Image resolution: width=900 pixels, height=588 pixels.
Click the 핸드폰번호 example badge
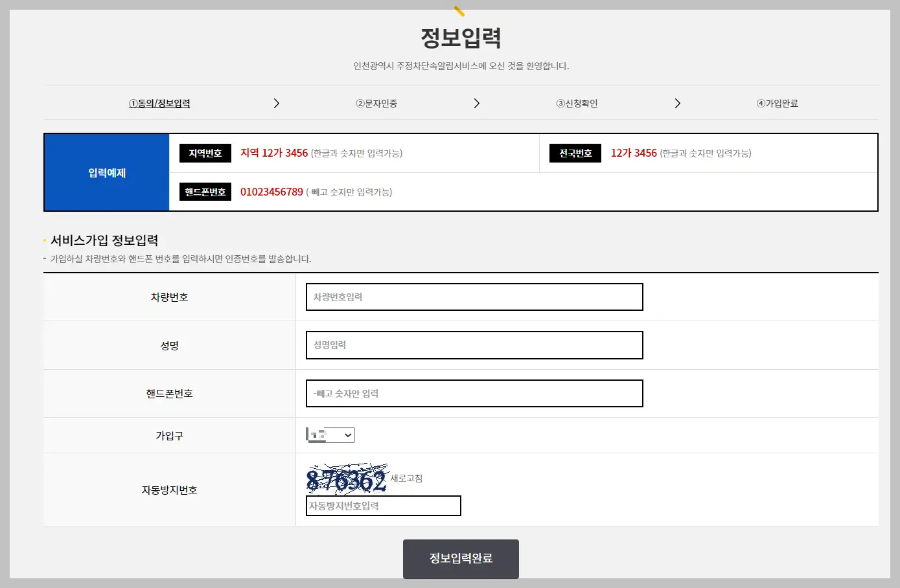tap(205, 192)
